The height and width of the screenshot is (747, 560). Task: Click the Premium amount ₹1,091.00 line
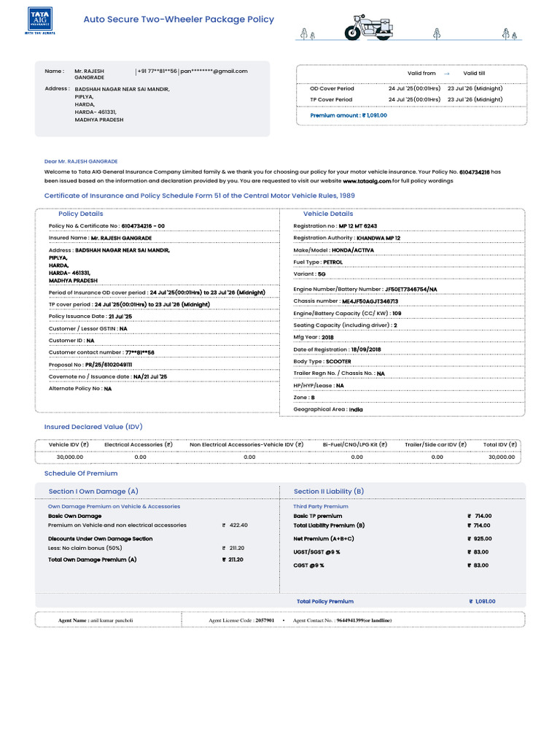point(349,115)
